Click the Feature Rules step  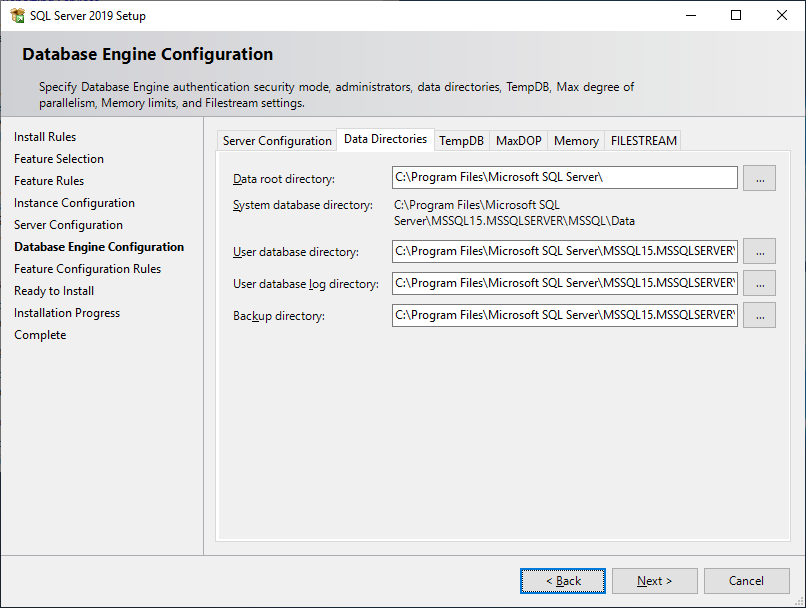(x=49, y=181)
